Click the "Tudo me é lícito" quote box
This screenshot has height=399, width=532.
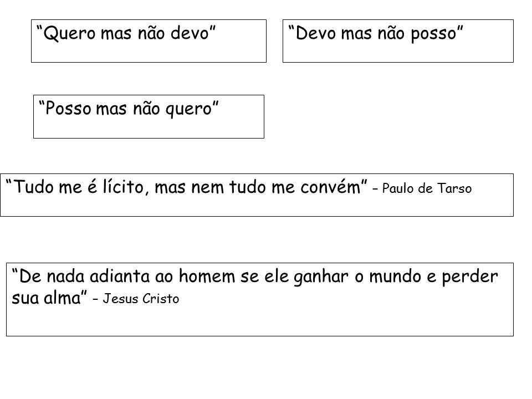tap(257, 195)
